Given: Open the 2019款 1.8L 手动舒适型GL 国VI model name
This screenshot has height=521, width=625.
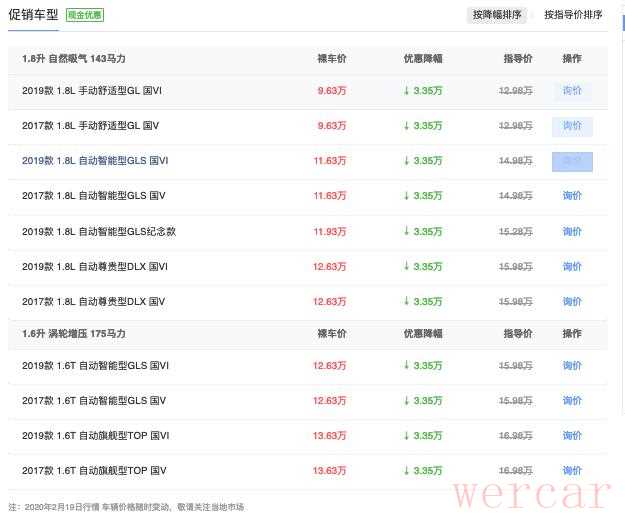Looking at the screenshot, I should pos(95,91).
